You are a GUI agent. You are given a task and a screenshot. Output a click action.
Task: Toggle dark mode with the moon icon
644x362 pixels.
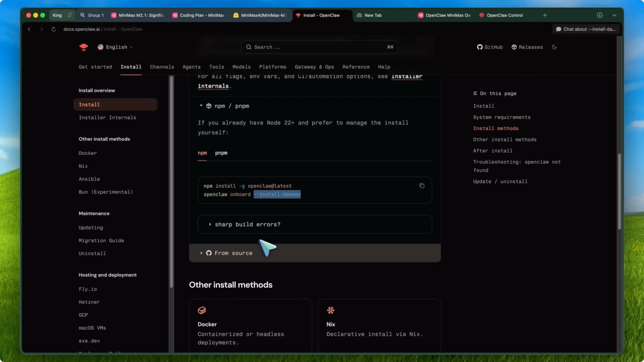point(555,47)
